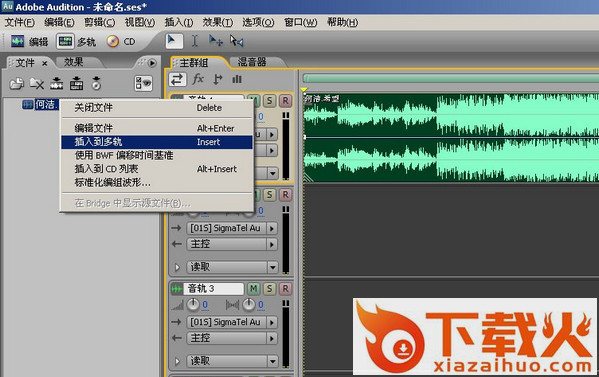Open the automation mode dropdown on track 1

(x=273, y=173)
